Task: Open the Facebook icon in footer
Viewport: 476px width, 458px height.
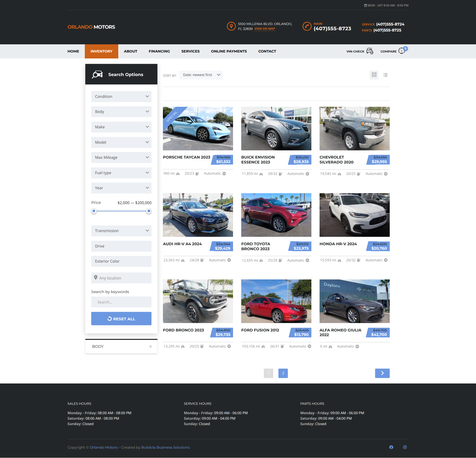Action: pos(391,447)
